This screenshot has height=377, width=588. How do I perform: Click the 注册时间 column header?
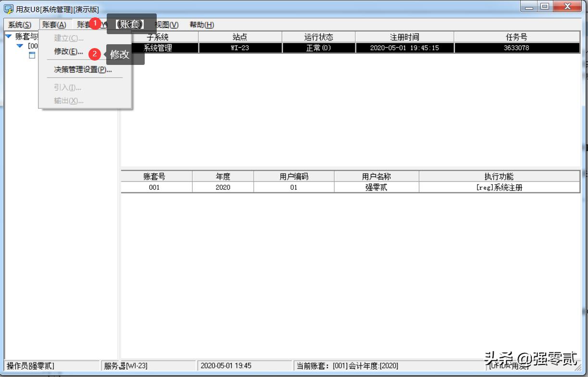coord(404,37)
